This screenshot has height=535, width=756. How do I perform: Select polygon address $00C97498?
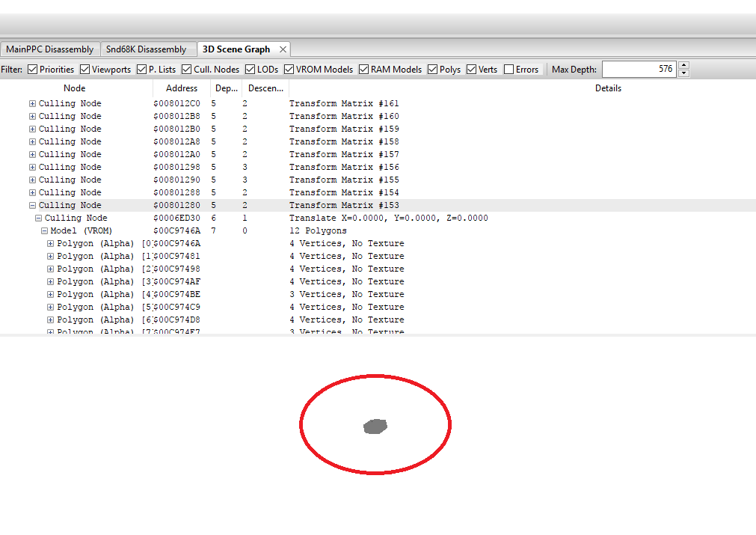click(x=176, y=269)
